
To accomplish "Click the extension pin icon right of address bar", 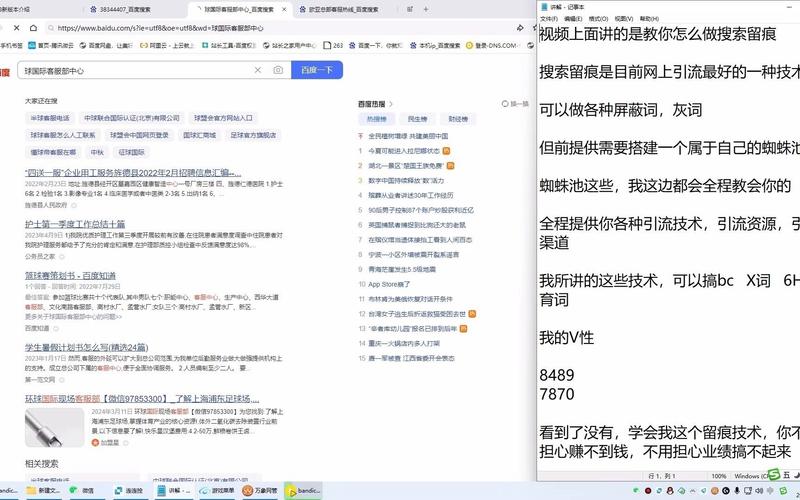I will point(520,28).
